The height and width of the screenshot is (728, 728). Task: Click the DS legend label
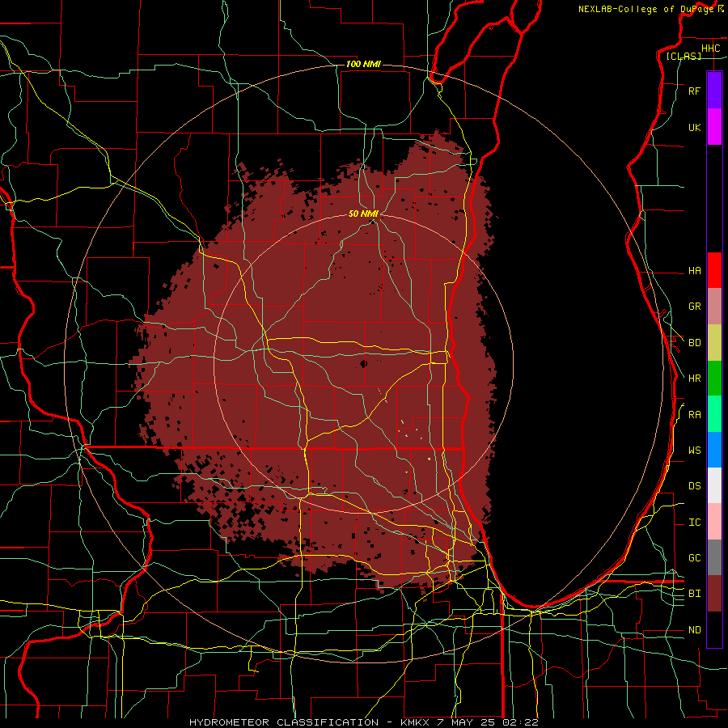pos(694,486)
